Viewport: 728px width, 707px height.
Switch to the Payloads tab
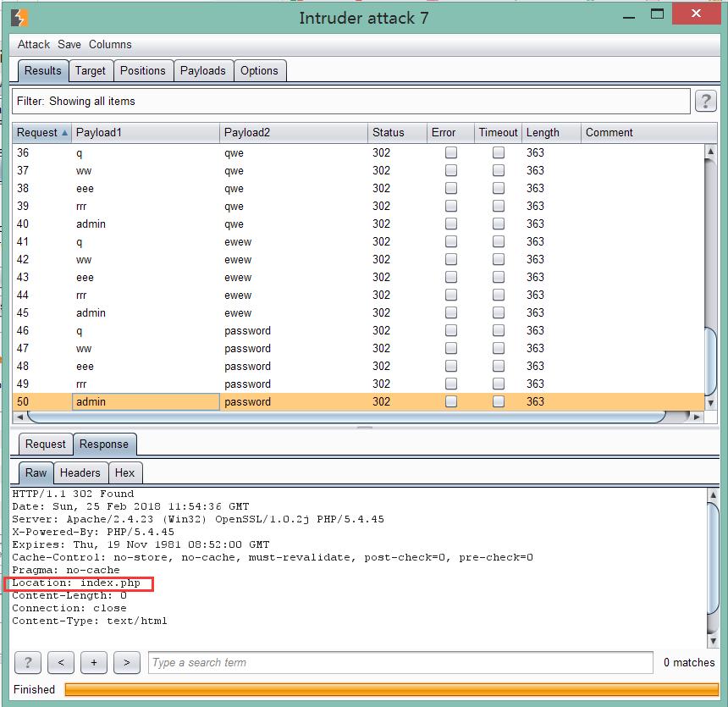click(x=202, y=70)
